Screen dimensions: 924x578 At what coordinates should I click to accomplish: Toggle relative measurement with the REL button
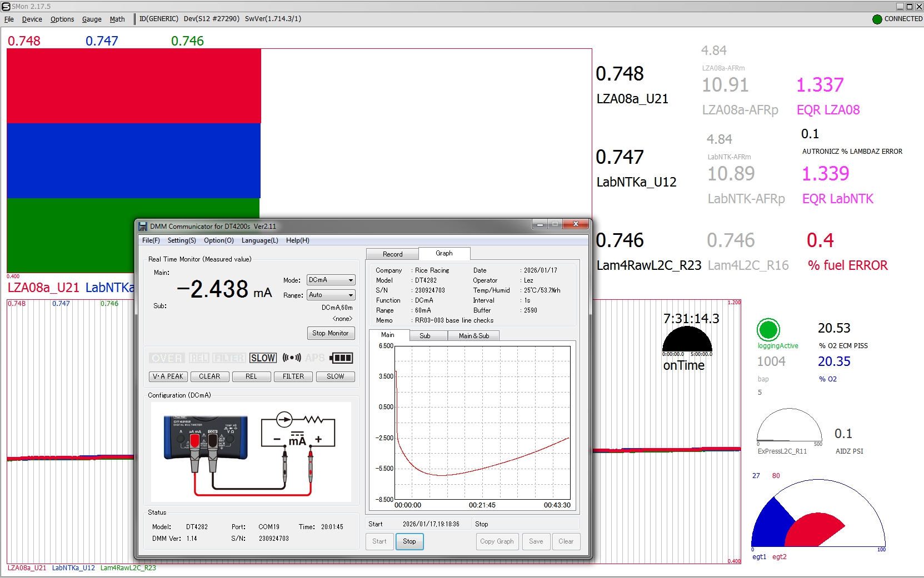click(x=251, y=376)
